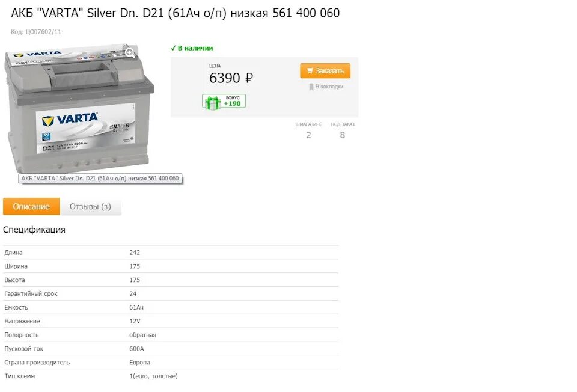Click the Бонус +190 badge
The width and height of the screenshot is (577, 392).
click(x=224, y=101)
